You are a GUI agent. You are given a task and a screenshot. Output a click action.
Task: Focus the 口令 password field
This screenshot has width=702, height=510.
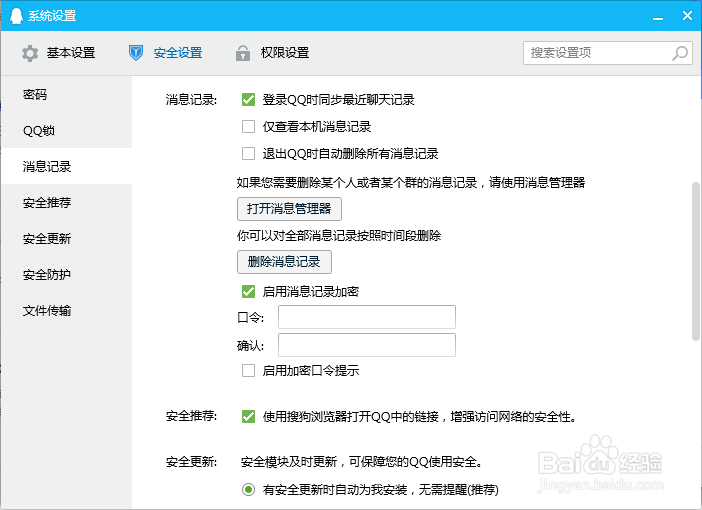click(x=367, y=317)
